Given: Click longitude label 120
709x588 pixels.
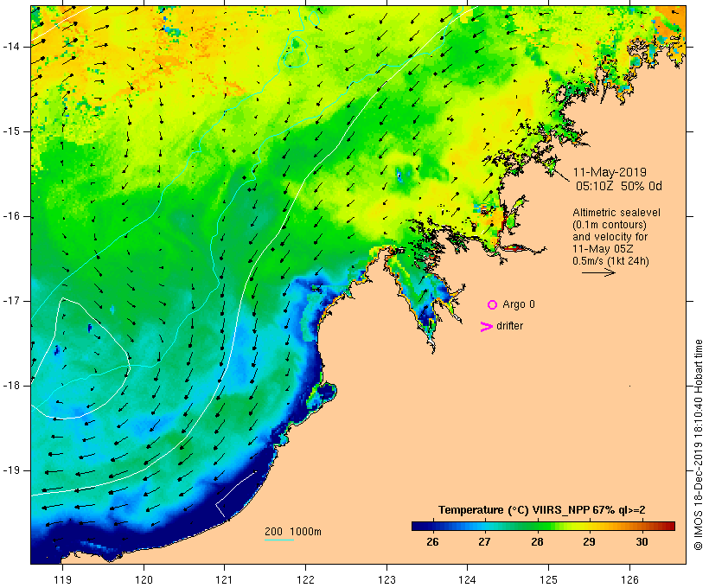Looking at the screenshot, I should [x=144, y=579].
